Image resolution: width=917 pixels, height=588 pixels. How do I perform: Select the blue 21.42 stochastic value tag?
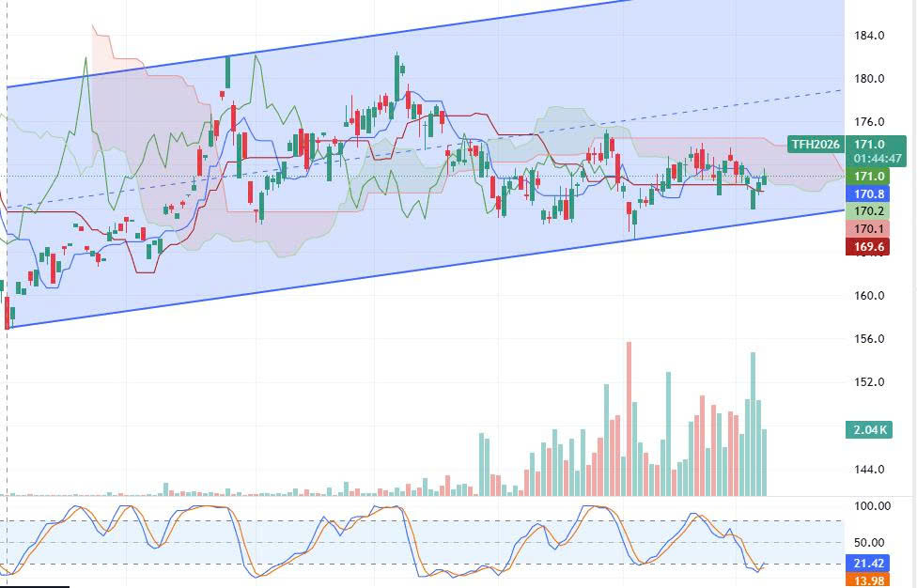pyautogui.click(x=868, y=563)
